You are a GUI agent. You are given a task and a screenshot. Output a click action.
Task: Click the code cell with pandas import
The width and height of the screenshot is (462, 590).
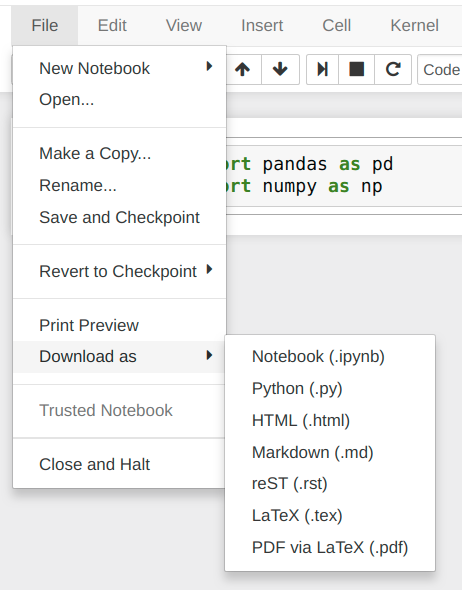point(344,175)
